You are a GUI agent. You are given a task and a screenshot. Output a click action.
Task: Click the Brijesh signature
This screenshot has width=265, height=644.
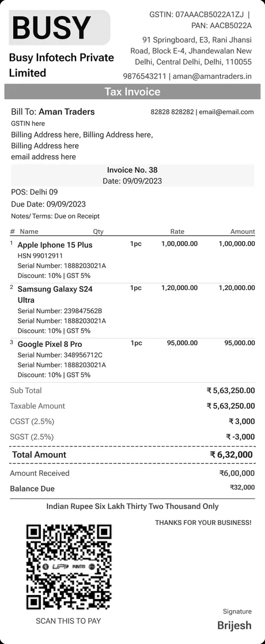(x=234, y=626)
